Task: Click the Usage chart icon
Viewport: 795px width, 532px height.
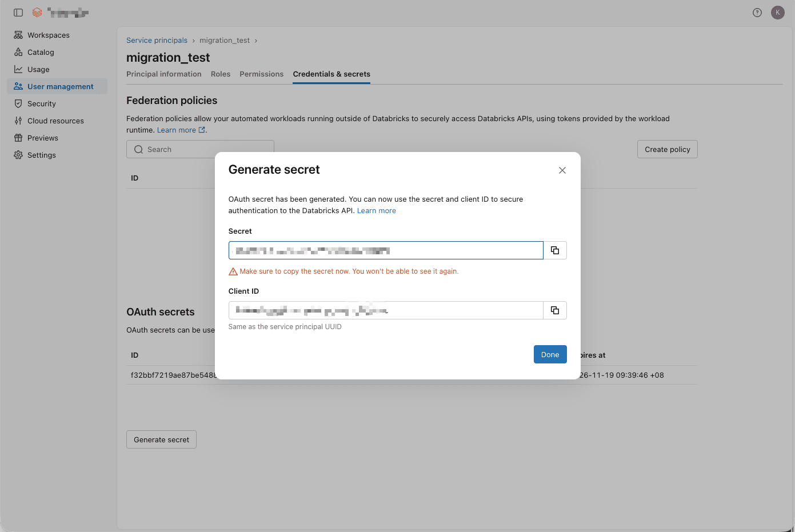Action: click(18, 69)
